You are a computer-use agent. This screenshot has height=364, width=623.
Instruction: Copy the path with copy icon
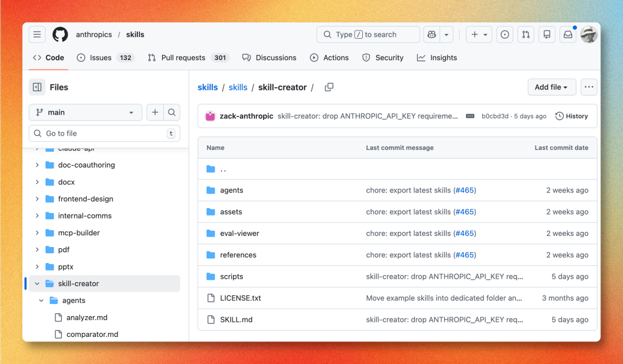coord(329,87)
